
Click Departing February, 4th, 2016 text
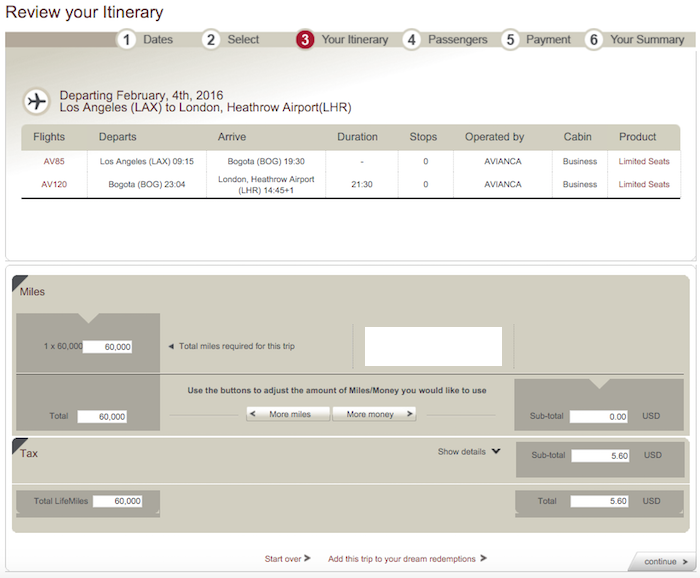coord(141,95)
